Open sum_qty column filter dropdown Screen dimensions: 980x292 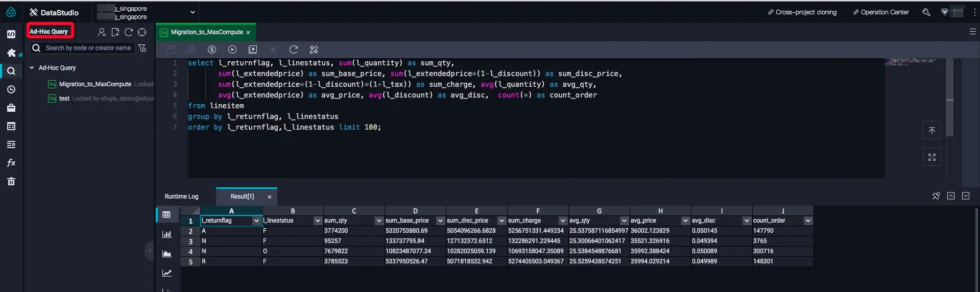tap(379, 221)
